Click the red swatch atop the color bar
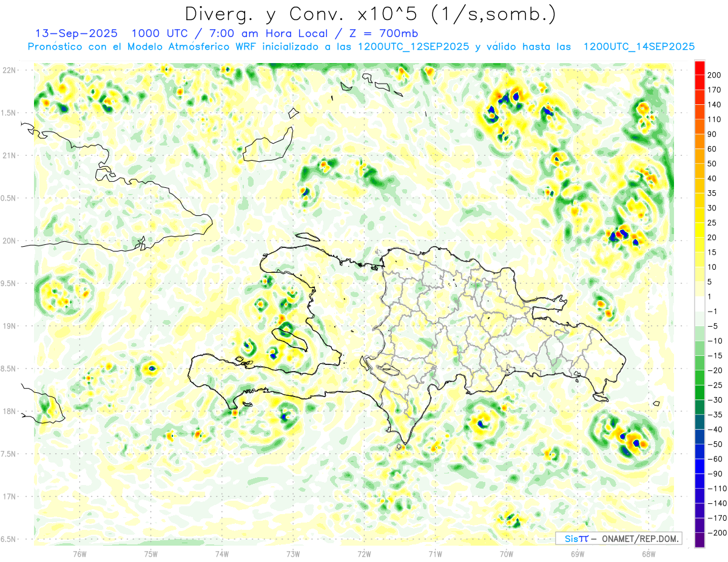Image resolution: width=728 pixels, height=562 pixels. coord(699,67)
